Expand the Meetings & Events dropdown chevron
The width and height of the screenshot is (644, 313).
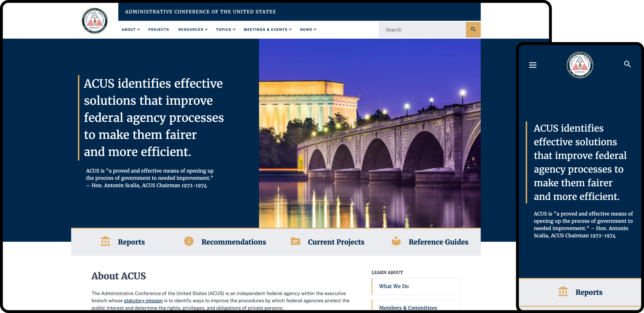pos(290,29)
